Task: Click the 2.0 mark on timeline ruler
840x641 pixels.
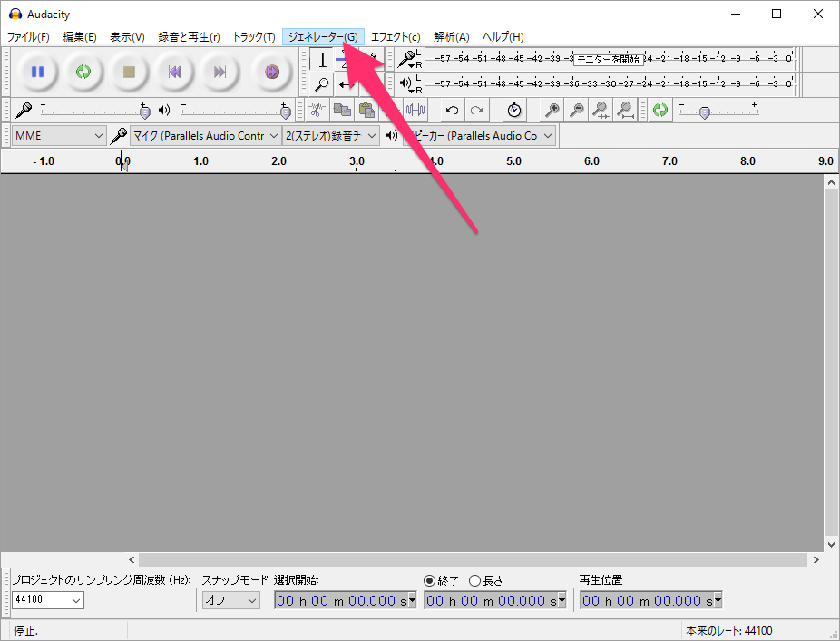Action: [x=278, y=161]
